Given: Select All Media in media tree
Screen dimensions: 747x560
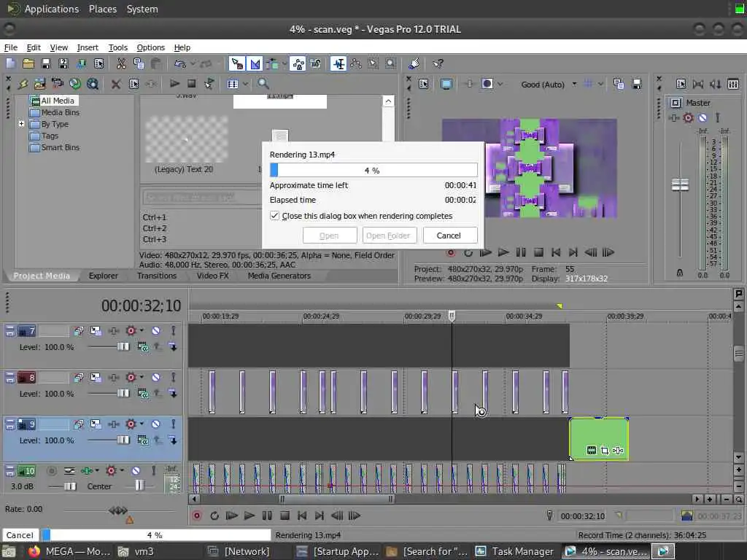Looking at the screenshot, I should 57,101.
